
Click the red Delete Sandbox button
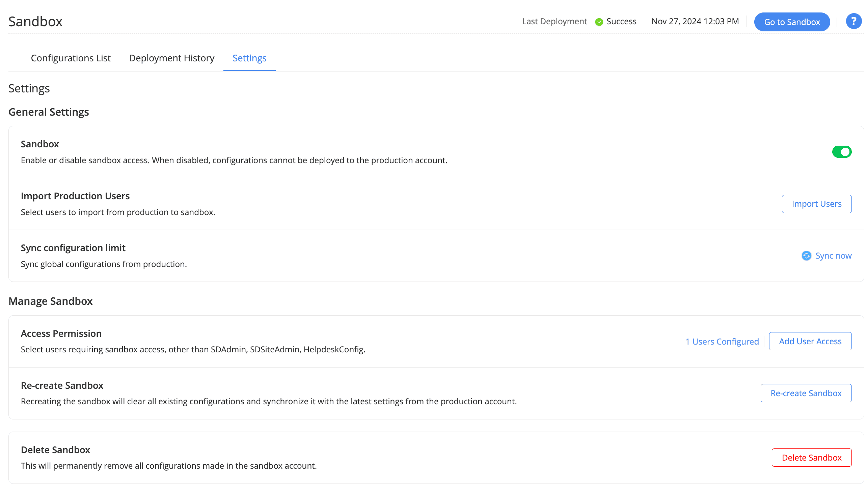coord(811,458)
